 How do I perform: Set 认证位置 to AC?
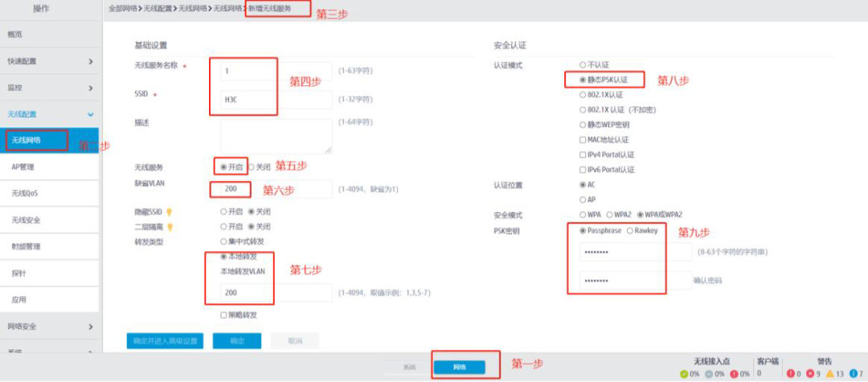point(583,184)
